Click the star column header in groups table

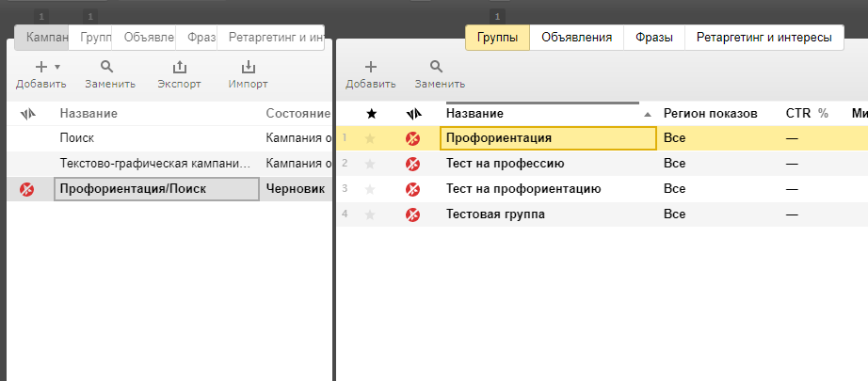372,114
